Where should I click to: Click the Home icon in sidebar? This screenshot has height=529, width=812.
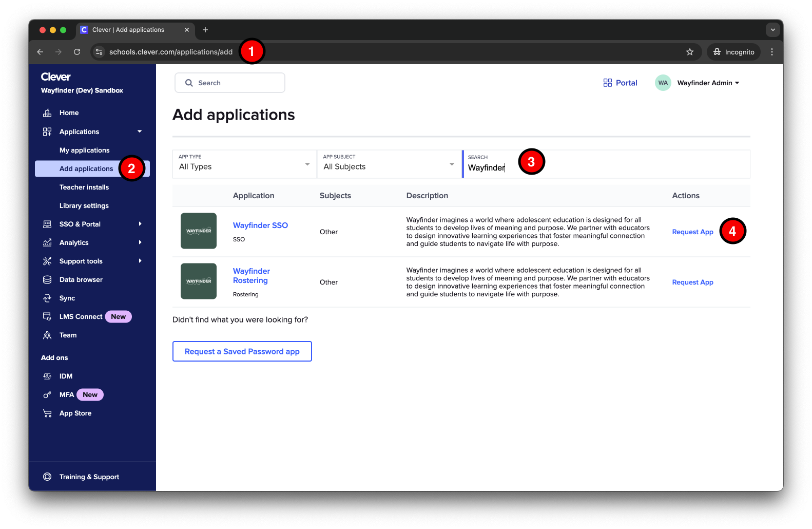coord(47,113)
